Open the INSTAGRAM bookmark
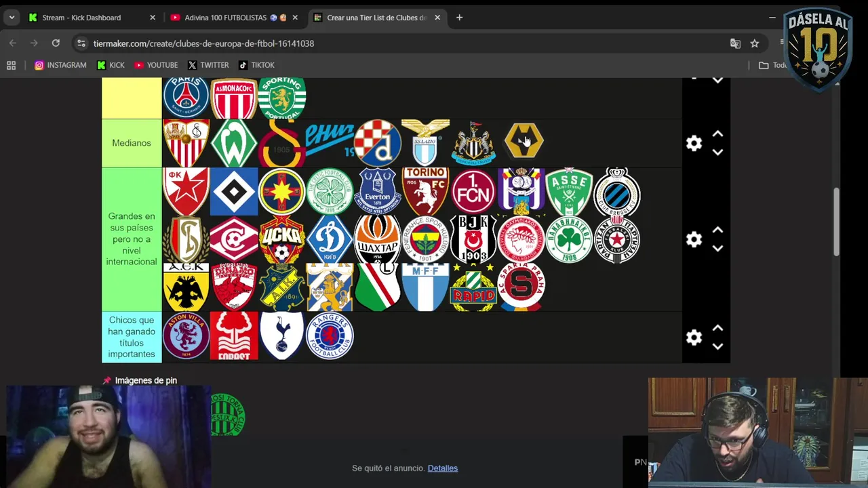This screenshot has width=868, height=488. pyautogui.click(x=60, y=65)
